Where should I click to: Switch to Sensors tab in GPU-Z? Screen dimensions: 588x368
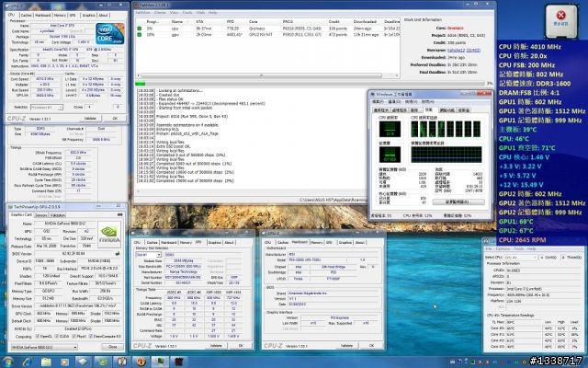coord(40,215)
